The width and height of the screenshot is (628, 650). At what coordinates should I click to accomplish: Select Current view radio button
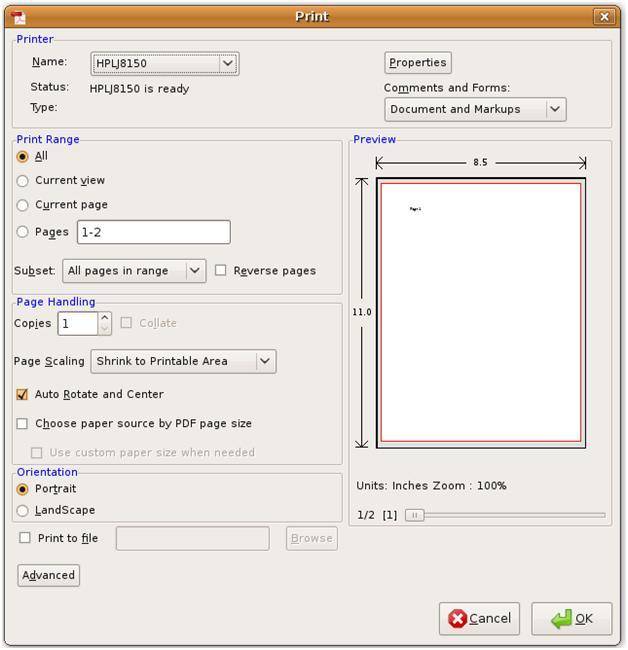point(23,181)
